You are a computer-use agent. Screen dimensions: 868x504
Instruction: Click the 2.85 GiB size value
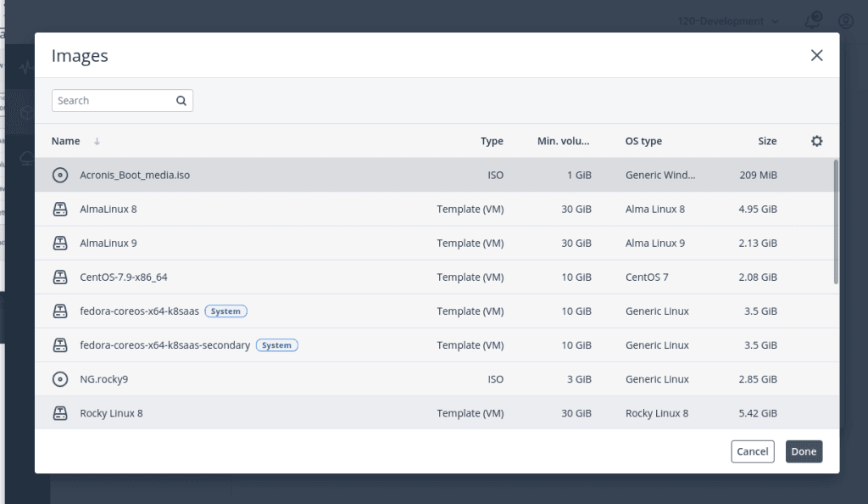tap(757, 379)
